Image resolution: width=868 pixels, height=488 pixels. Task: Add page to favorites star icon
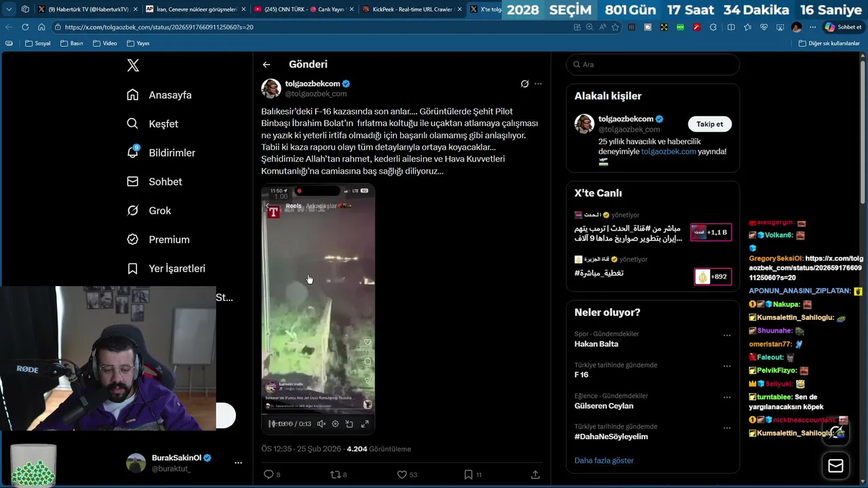coord(615,27)
